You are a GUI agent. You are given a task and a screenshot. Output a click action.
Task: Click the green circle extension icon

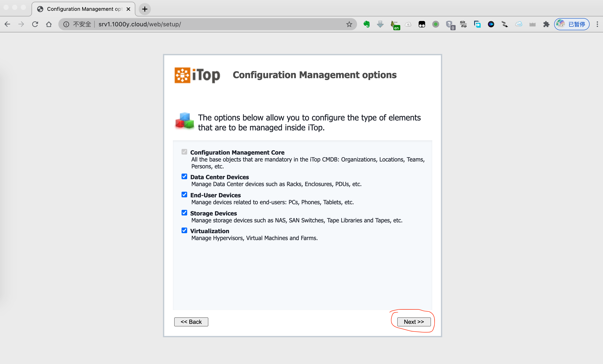click(436, 24)
